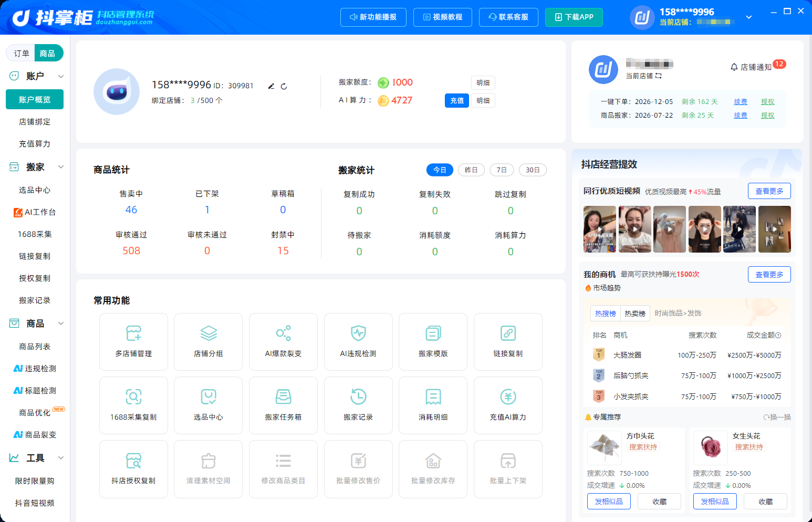
Task: Open 账户概览 in sidebar
Action: tap(35, 99)
